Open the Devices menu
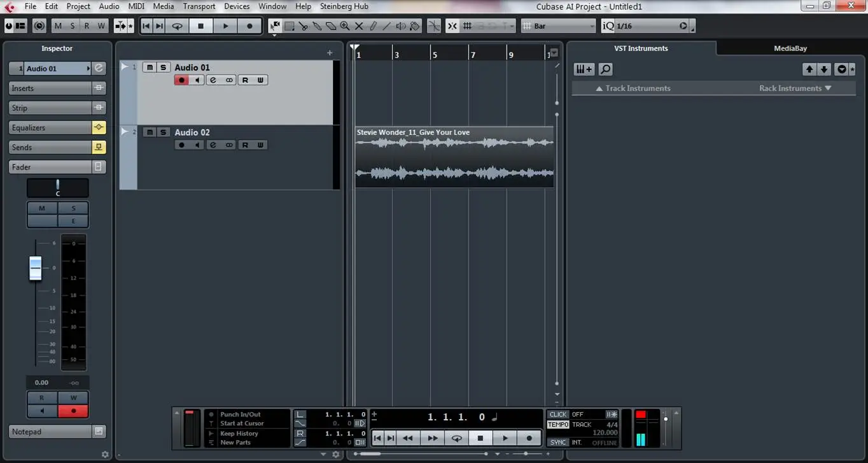 click(x=237, y=6)
